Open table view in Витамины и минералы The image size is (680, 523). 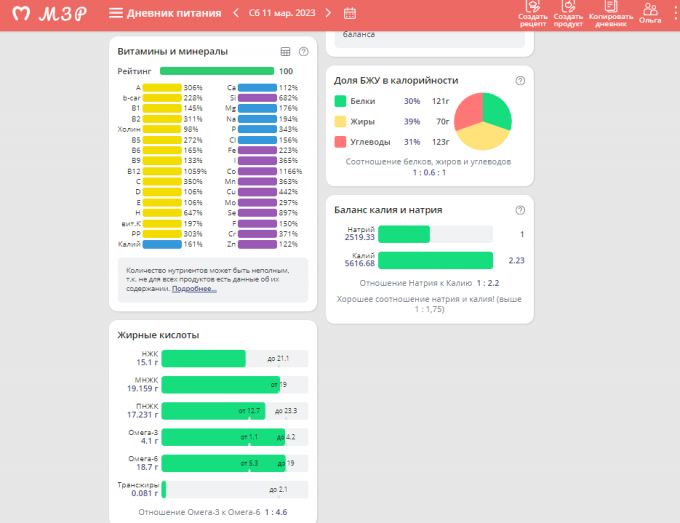coord(285,51)
